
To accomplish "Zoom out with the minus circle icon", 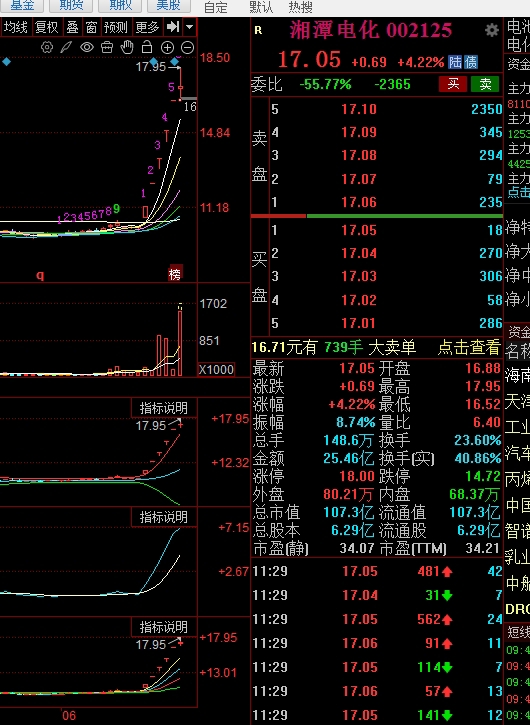I will click(x=187, y=47).
